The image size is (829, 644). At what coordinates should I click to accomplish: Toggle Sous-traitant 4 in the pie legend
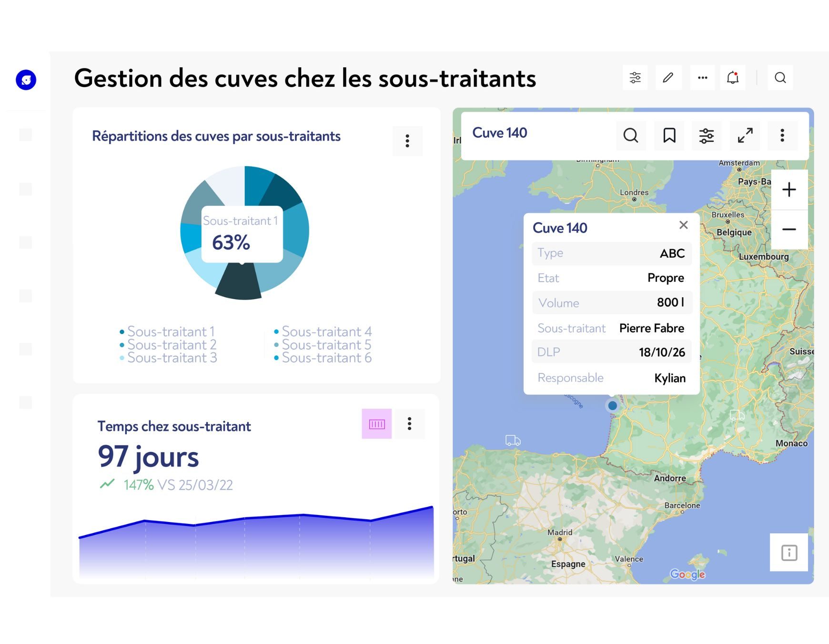pyautogui.click(x=326, y=332)
